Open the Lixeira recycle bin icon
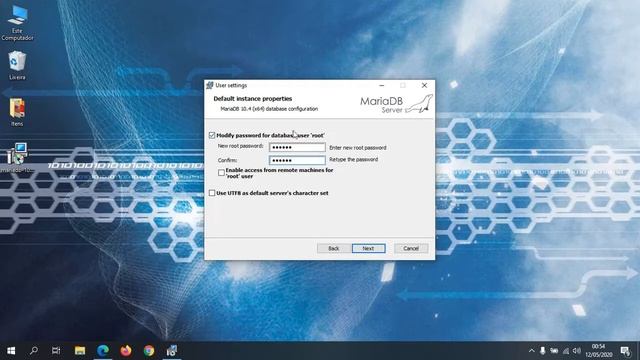Image resolution: width=640 pixels, height=360 pixels. point(17,65)
